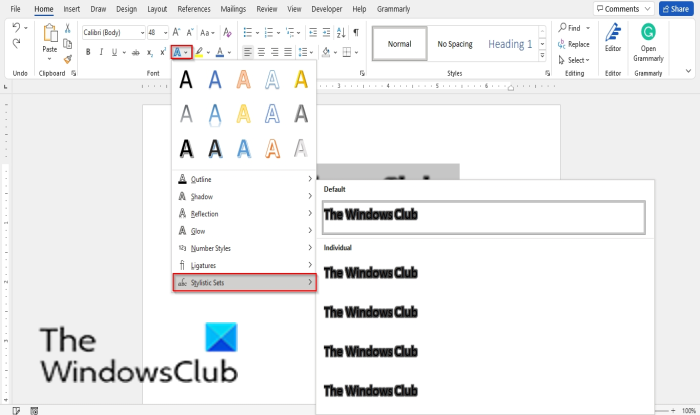Open the Calibri (Body) font dropdown
The image size is (700, 415).
142,33
